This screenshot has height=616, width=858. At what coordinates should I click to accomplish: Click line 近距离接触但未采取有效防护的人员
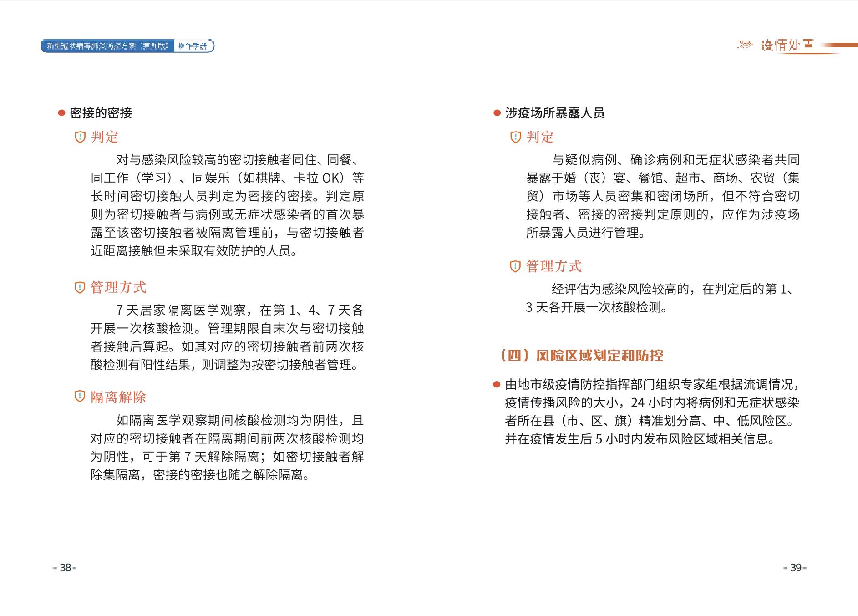pyautogui.click(x=194, y=251)
